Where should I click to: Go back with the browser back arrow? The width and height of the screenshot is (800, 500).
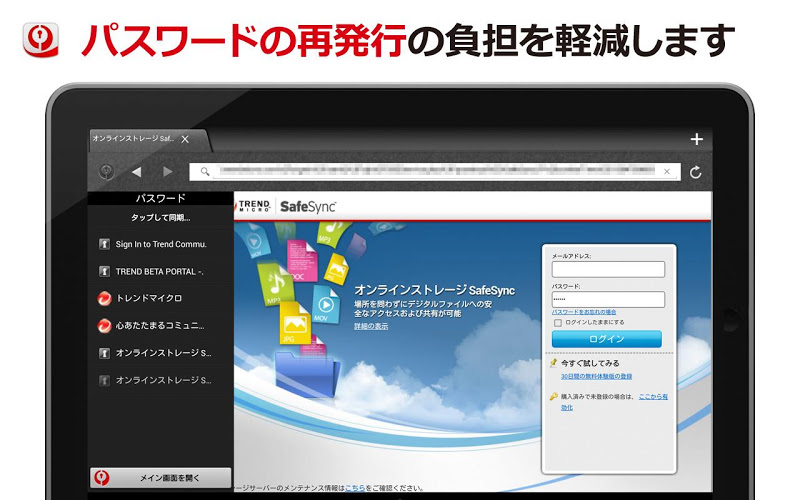point(136,172)
